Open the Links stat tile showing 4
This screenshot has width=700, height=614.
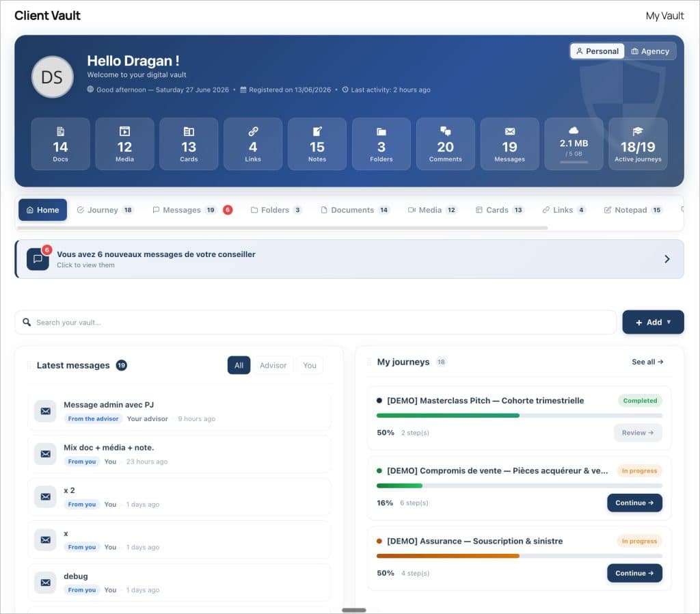tap(253, 144)
